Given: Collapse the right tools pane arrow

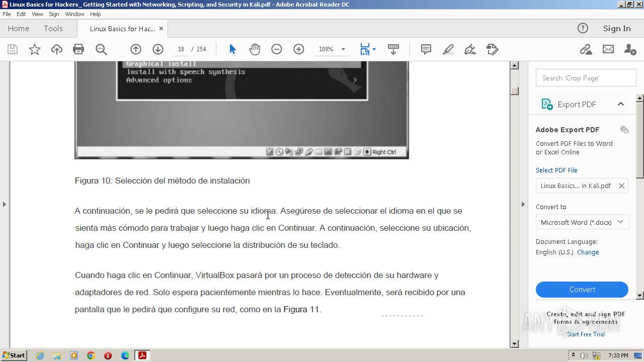Looking at the screenshot, I should coord(523,204).
